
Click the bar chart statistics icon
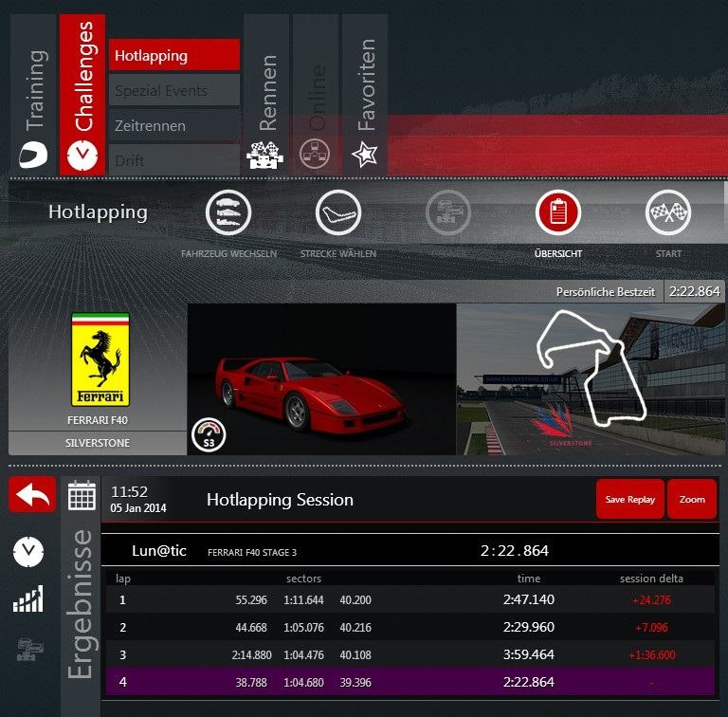[28, 598]
